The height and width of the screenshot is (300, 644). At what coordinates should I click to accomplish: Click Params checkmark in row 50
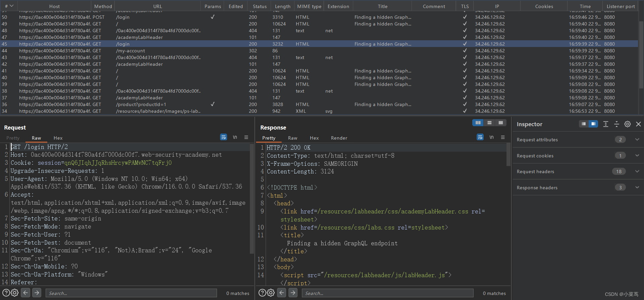[212, 17]
